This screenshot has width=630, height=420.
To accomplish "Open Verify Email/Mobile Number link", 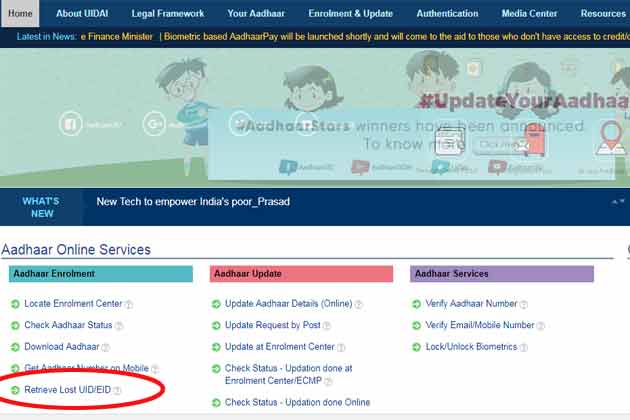I will [480, 325].
